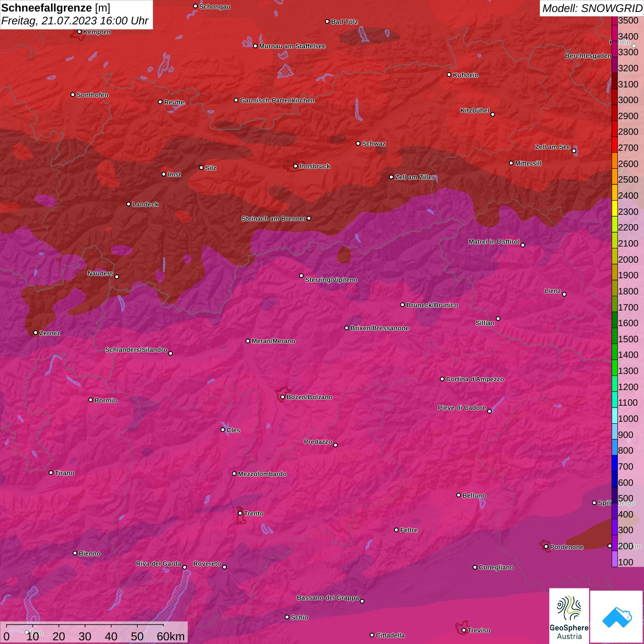The height and width of the screenshot is (644, 644).
Task: Select the Tirano location dot
Action: [51, 472]
